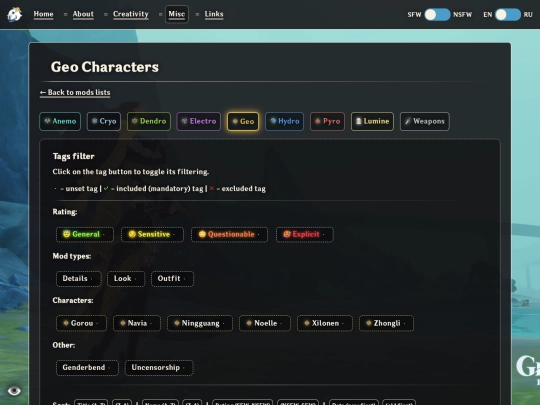Open the Anemo element tab
Screen dimensions: 540x405
[x=60, y=121]
